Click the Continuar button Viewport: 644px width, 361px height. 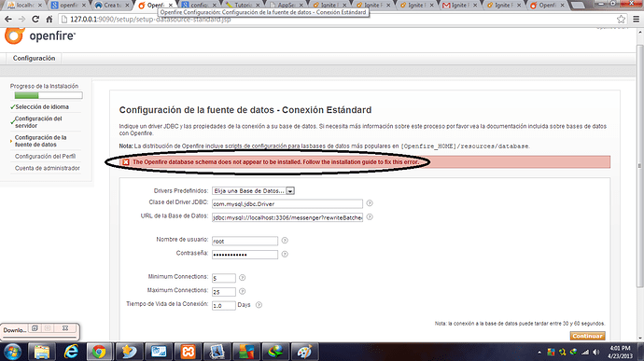587,336
